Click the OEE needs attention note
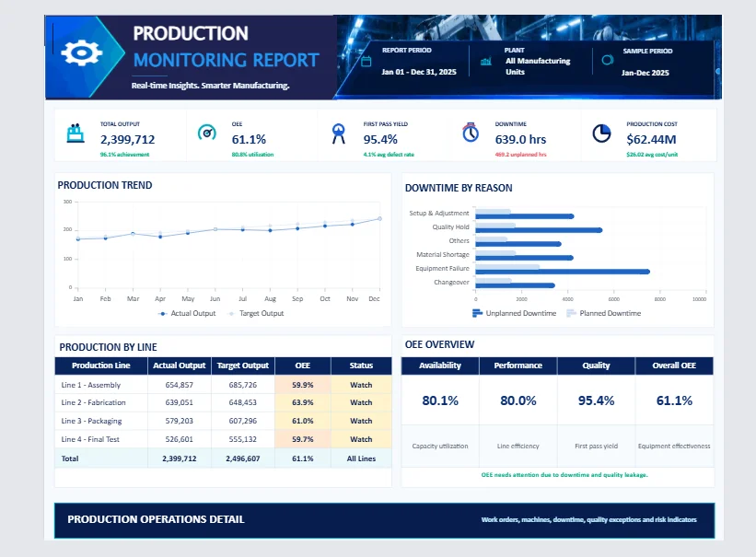Screen dimensions: 756x557 coord(564,475)
